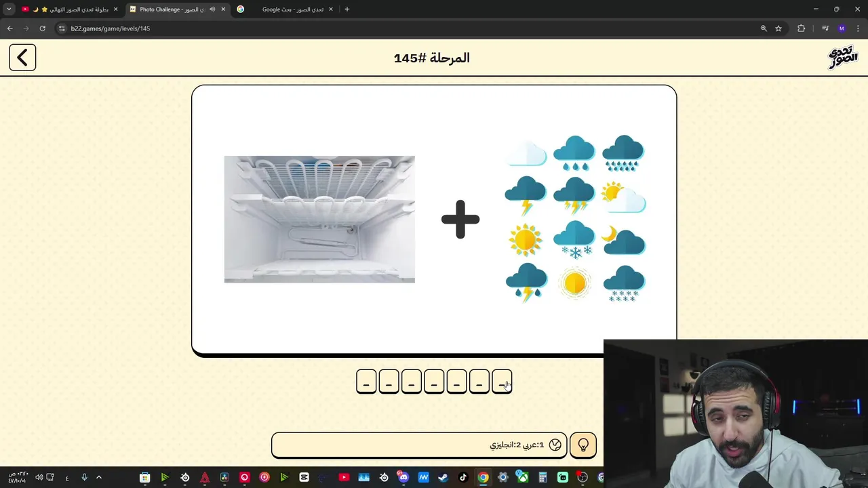Show hidden tray icons with the up chevron
Screen dimensions: 868x488
tap(99, 478)
